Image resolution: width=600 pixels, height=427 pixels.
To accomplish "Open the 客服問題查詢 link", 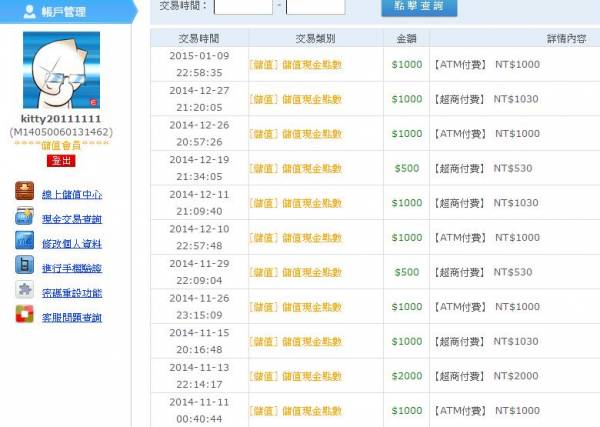I will 71,318.
